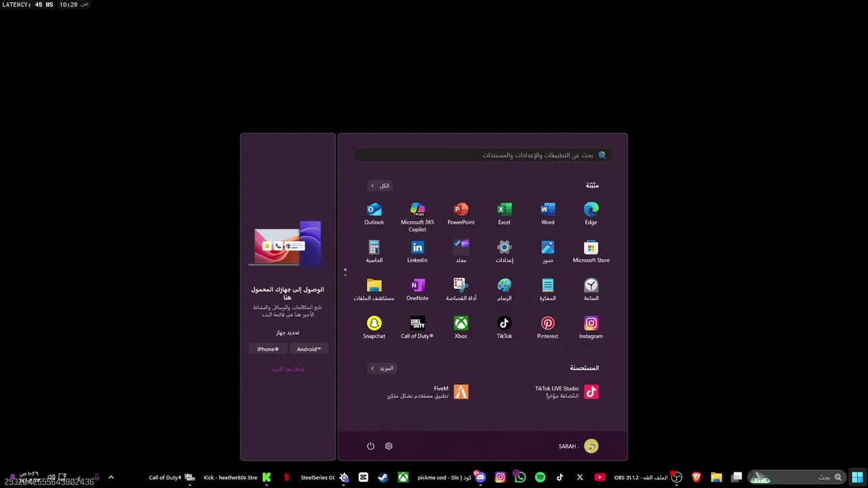Screen dimensions: 868x488
Task: Expand All apps (الكل) list
Action: [380, 186]
